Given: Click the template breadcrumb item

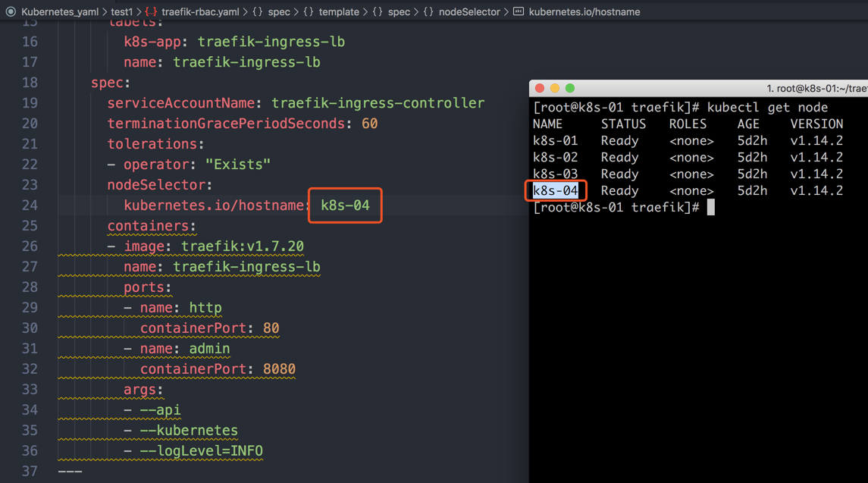Looking at the screenshot, I should click(339, 11).
